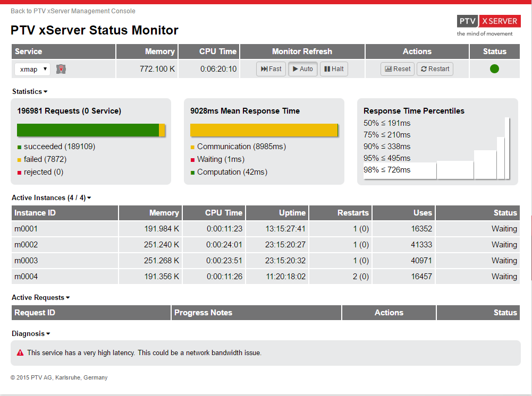
Task: Collapse the Active Requests section
Action: pos(40,298)
